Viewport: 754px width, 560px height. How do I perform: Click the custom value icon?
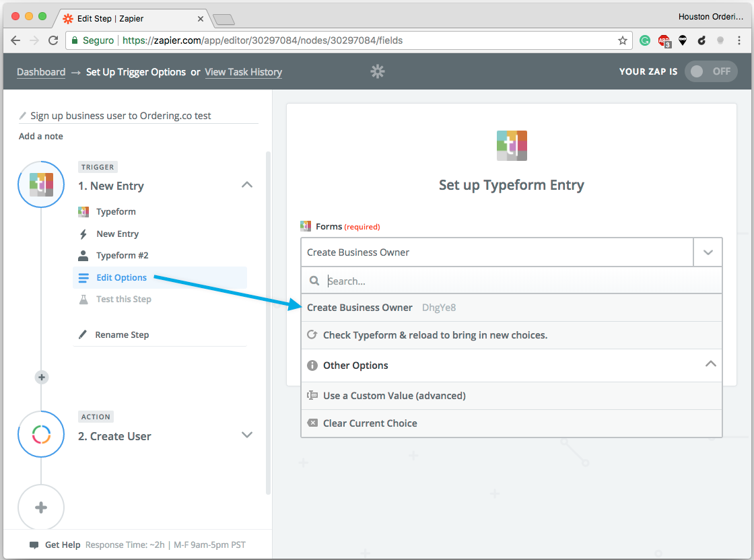click(x=312, y=395)
